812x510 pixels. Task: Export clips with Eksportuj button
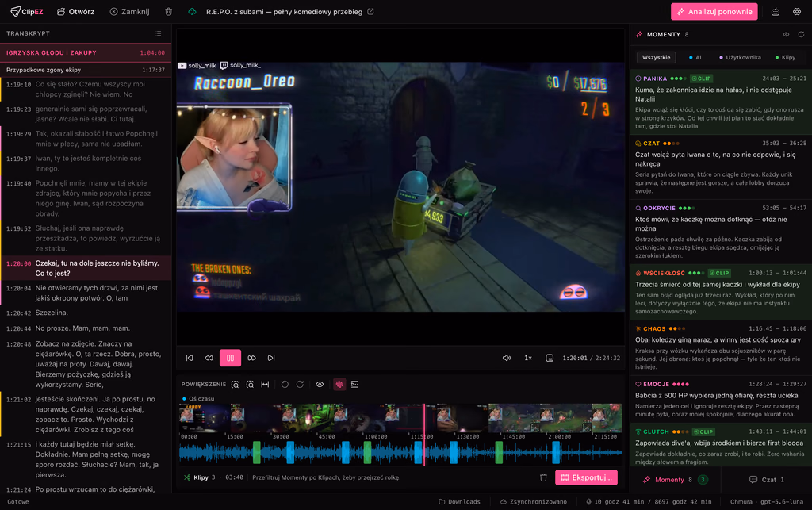pos(586,477)
